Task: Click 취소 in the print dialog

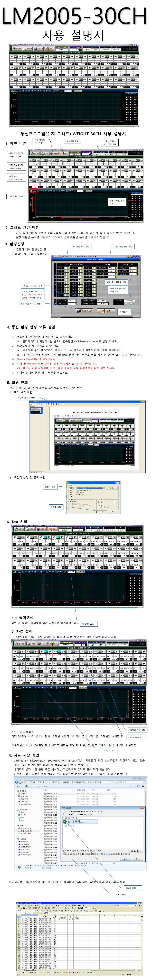Action: (113, 512)
